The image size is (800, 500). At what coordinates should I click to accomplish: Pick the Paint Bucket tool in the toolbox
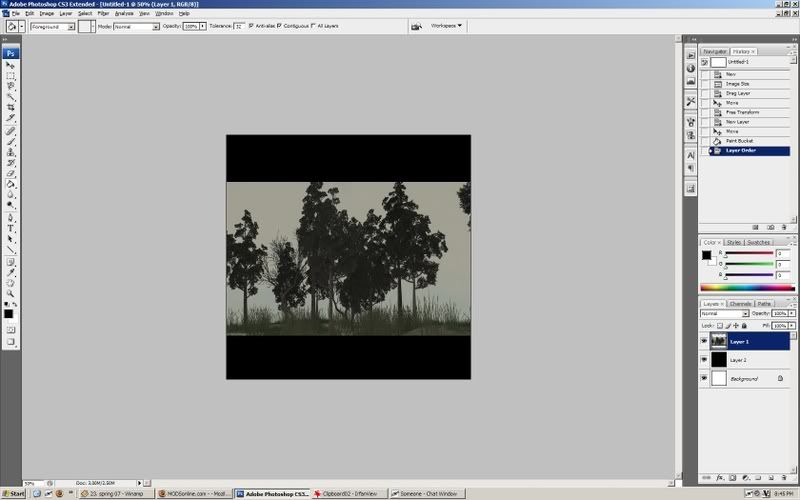click(11, 184)
